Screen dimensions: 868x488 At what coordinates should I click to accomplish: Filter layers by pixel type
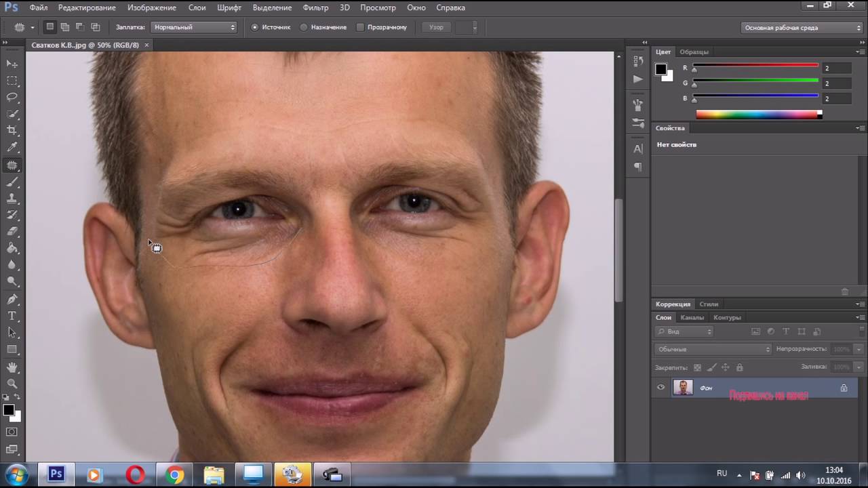(756, 331)
